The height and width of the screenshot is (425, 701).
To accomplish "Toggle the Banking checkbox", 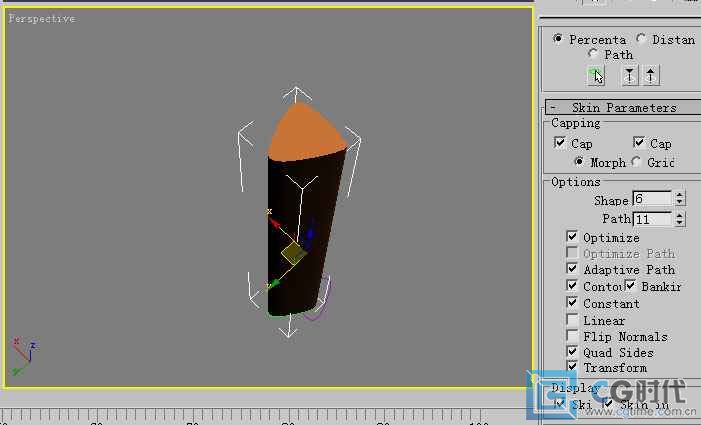I will [x=630, y=285].
